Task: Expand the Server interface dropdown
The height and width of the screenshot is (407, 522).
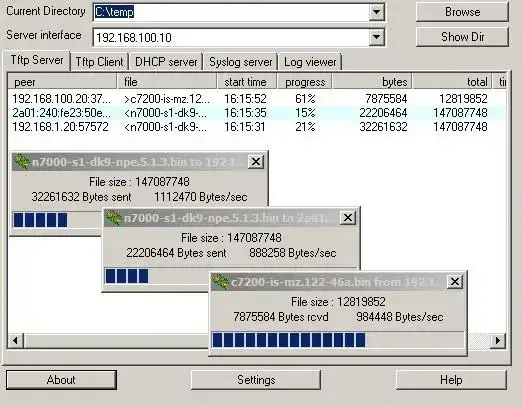Action: (x=377, y=36)
